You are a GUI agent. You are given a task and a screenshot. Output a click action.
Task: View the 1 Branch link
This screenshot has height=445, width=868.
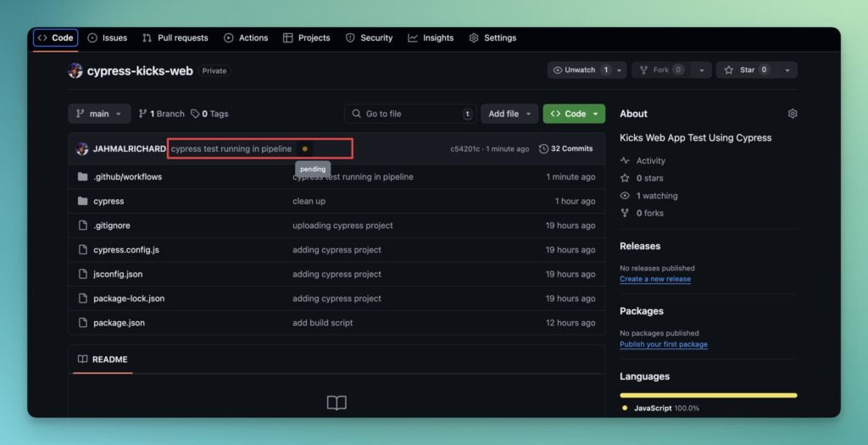162,114
